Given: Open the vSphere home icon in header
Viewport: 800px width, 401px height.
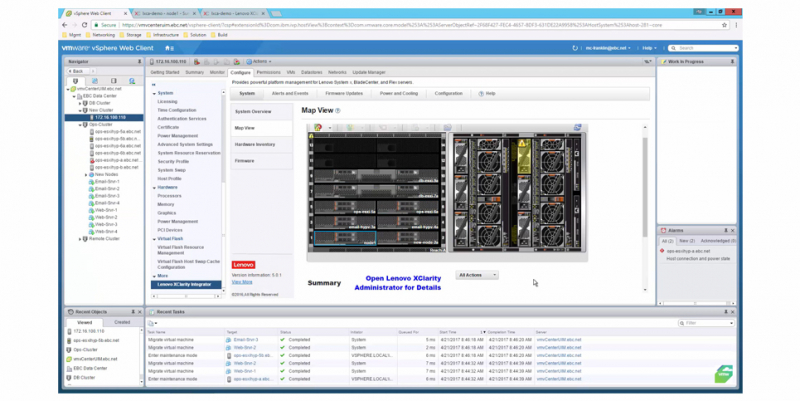Looking at the screenshot, I should [167, 48].
